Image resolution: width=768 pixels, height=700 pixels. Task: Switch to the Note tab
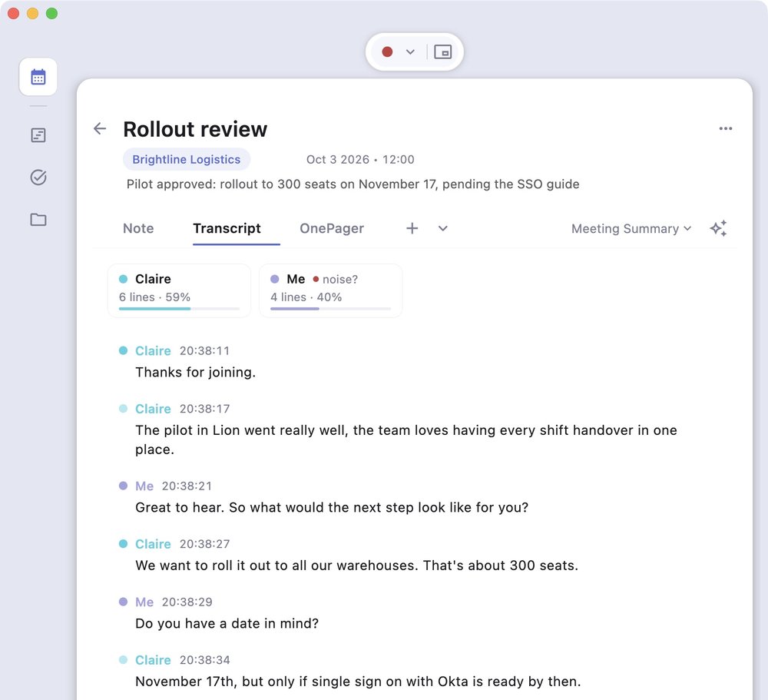(138, 228)
